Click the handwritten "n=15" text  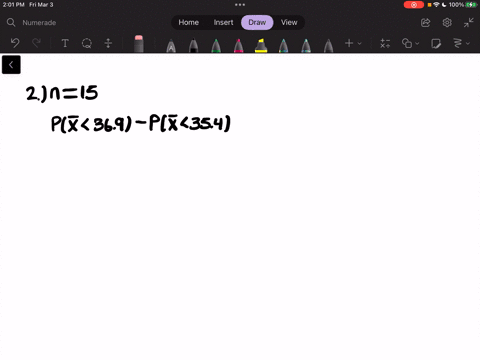point(74,93)
